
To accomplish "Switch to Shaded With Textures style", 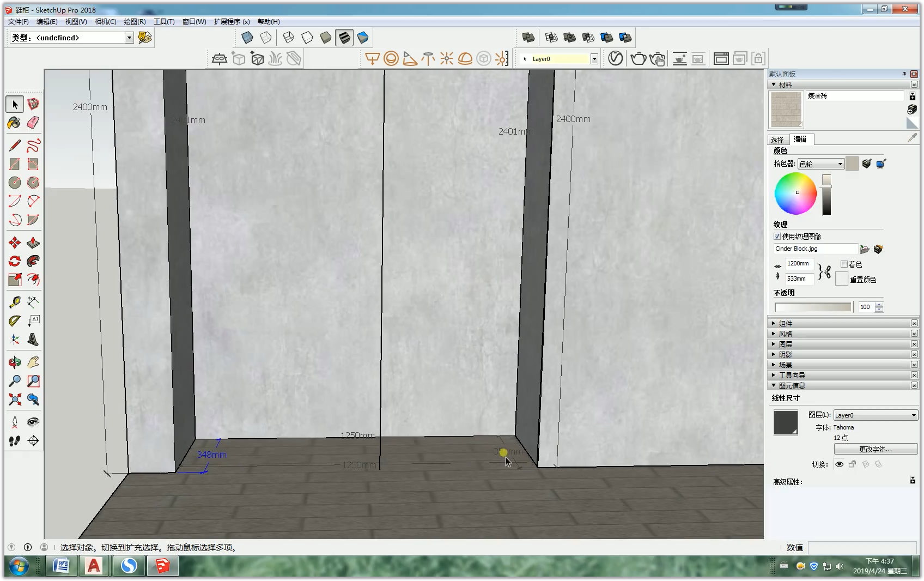I will click(x=344, y=37).
